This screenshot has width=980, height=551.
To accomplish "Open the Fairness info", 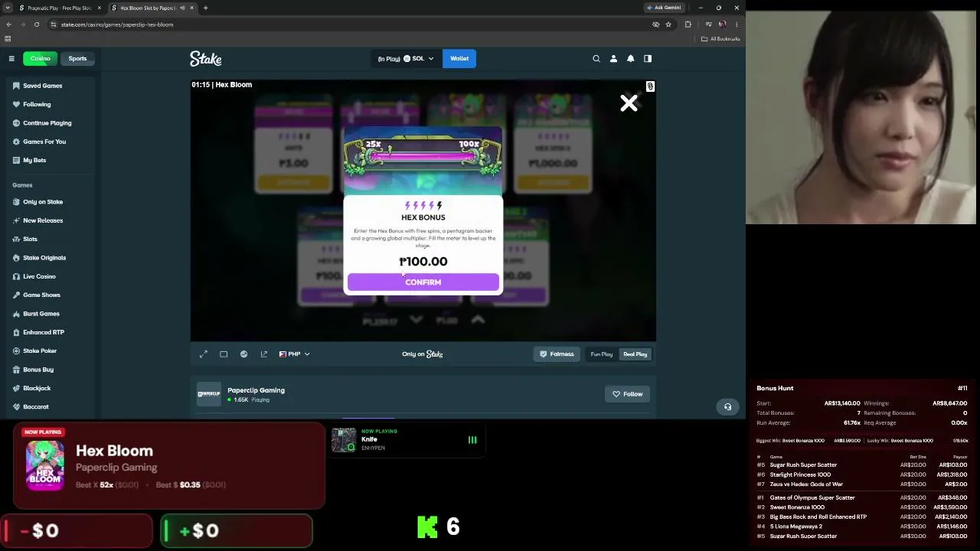I will pos(557,354).
